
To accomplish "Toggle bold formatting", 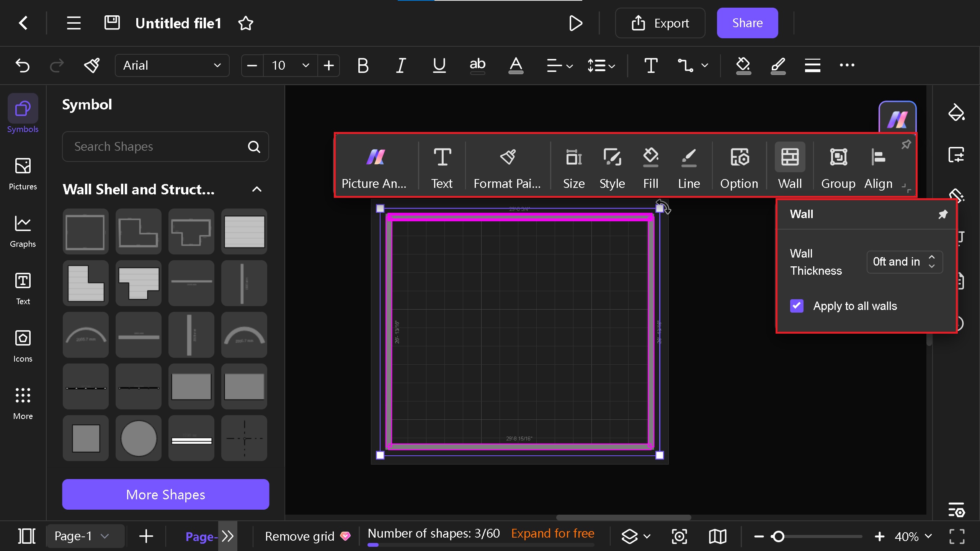I will (363, 65).
